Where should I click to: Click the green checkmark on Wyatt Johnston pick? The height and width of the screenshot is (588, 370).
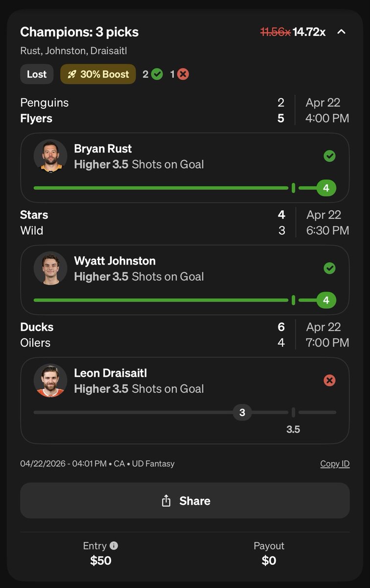pos(330,268)
